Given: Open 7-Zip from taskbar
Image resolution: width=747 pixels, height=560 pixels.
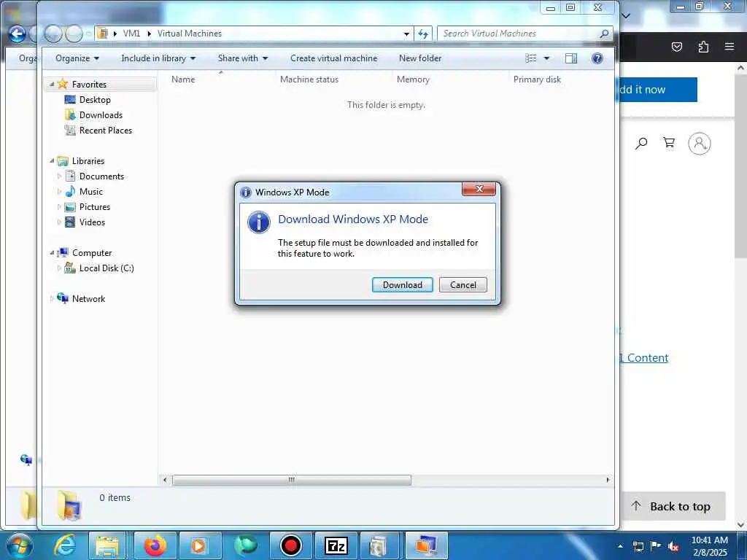Looking at the screenshot, I should (336, 545).
